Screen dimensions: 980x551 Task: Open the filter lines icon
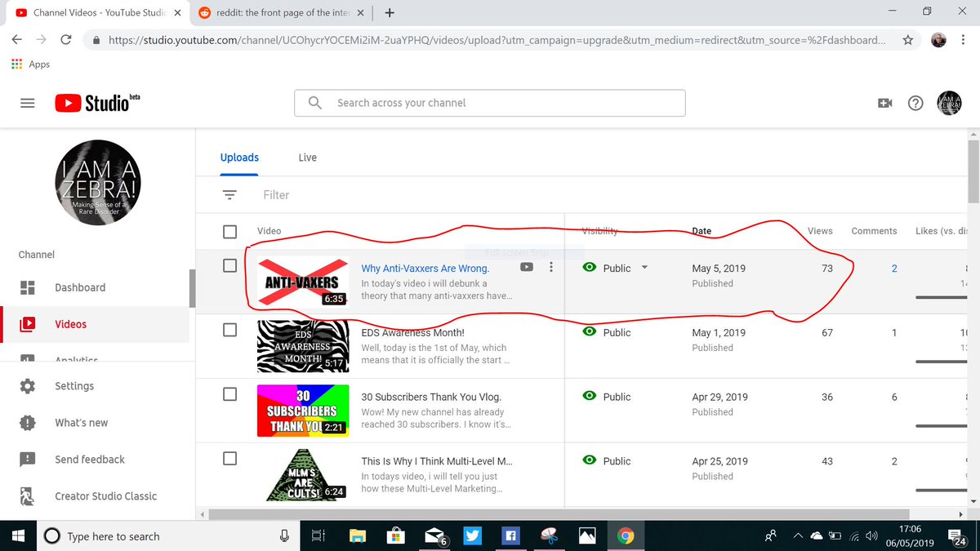pyautogui.click(x=230, y=195)
